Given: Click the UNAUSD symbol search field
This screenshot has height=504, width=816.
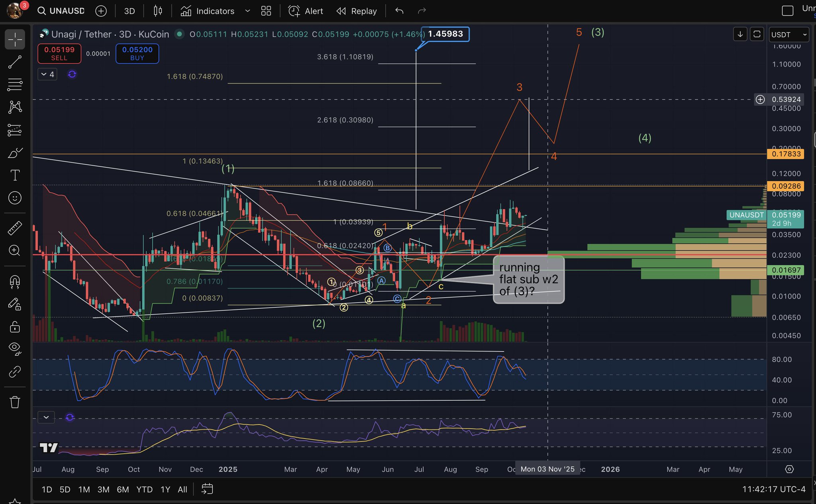Looking at the screenshot, I should pos(62,11).
